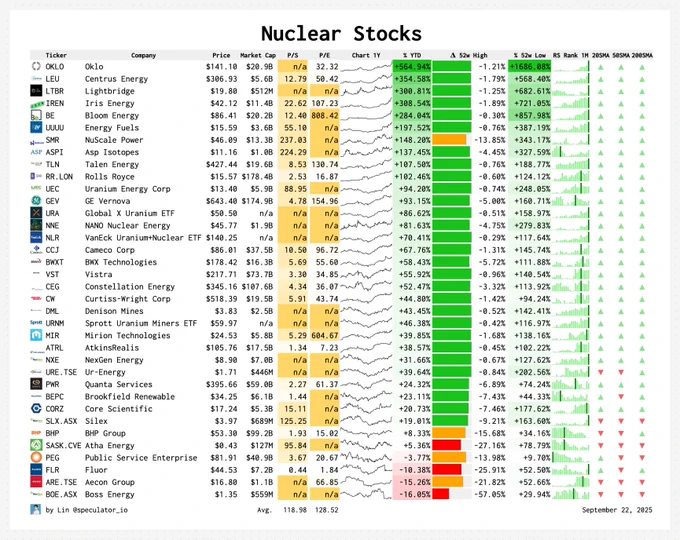Viewport: 680px width, 540px height.
Task: Click the VST ticker symbol
Action: tap(52, 274)
